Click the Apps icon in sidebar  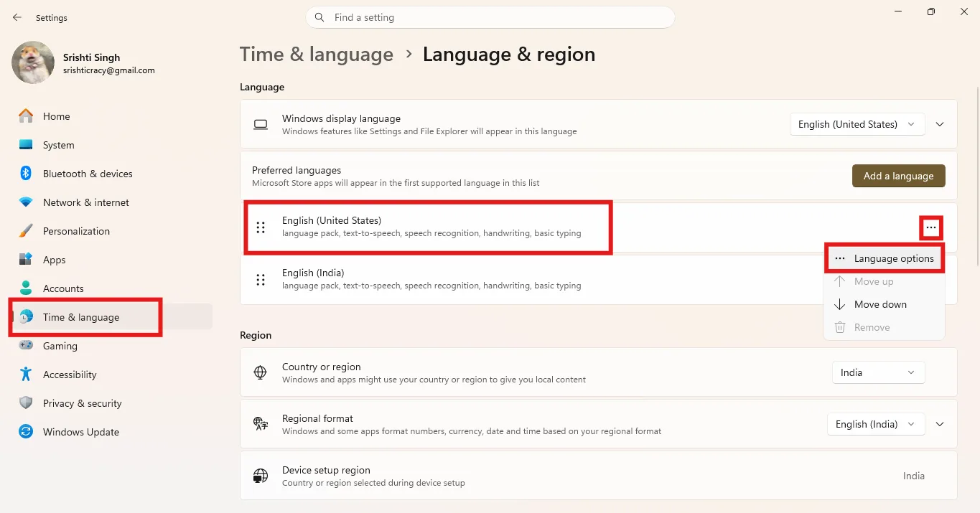pos(26,260)
